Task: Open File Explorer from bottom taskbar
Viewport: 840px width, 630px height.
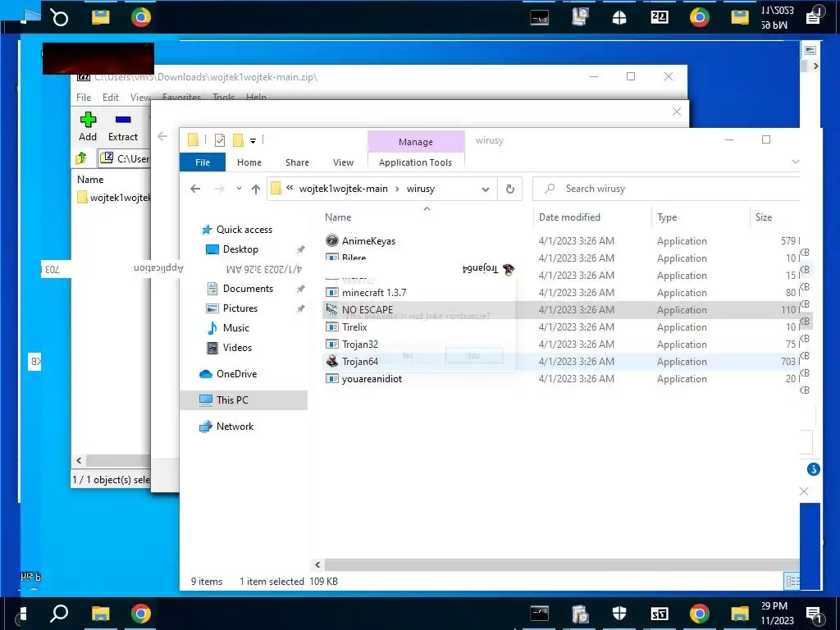Action: [100, 614]
